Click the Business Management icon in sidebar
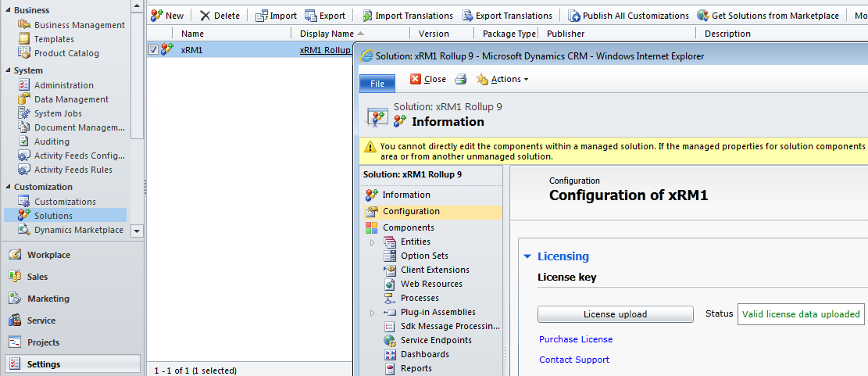This screenshot has height=376, width=868. [23, 25]
